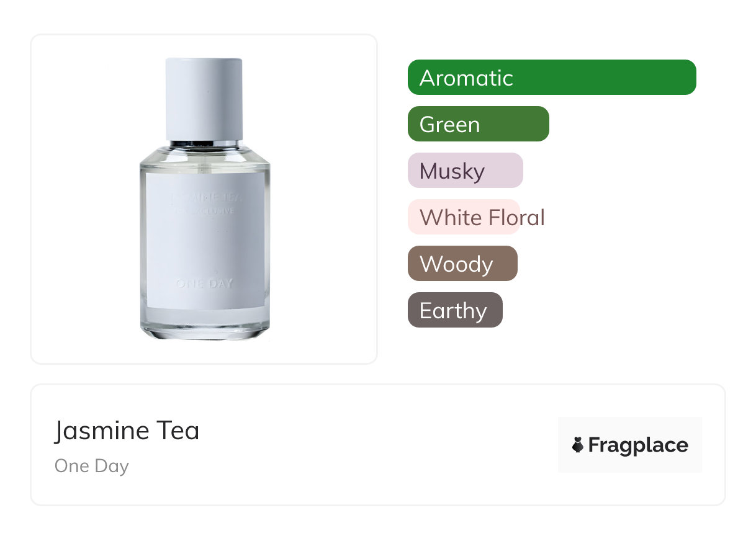Select the Woody accord bar
The image size is (756, 536).
click(462, 264)
